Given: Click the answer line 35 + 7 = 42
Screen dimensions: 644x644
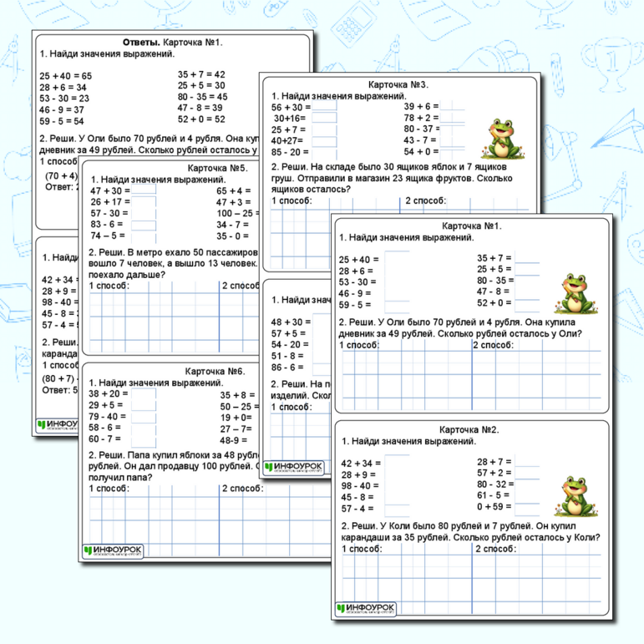Looking at the screenshot, I should [x=201, y=74].
